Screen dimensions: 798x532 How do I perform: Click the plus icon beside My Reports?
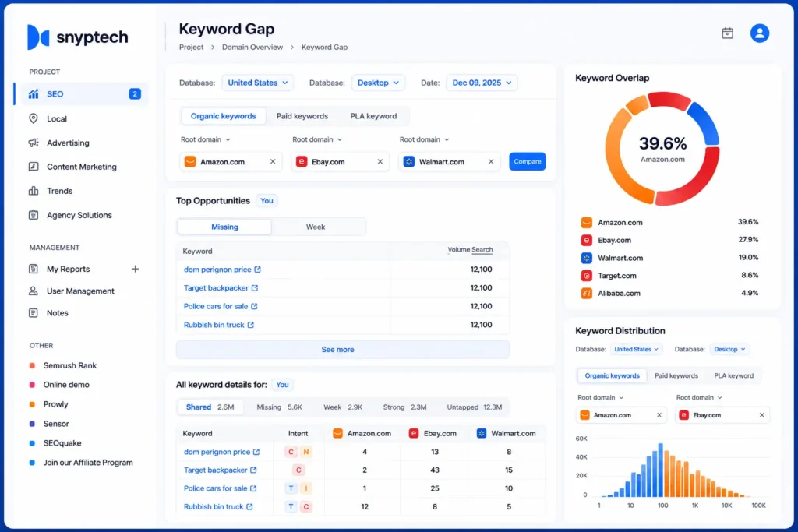136,269
